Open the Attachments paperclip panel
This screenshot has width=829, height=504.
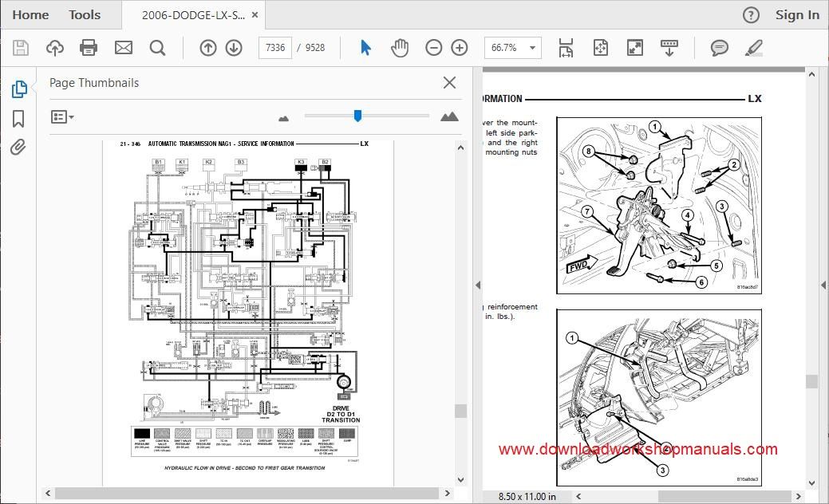[x=18, y=147]
